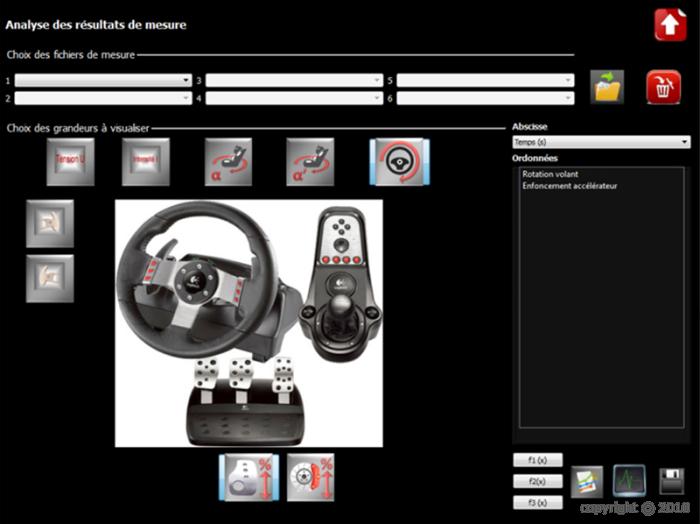Select the seat rotation α' derivative icon
Viewport: 700px width, 524px height.
pyautogui.click(x=310, y=162)
